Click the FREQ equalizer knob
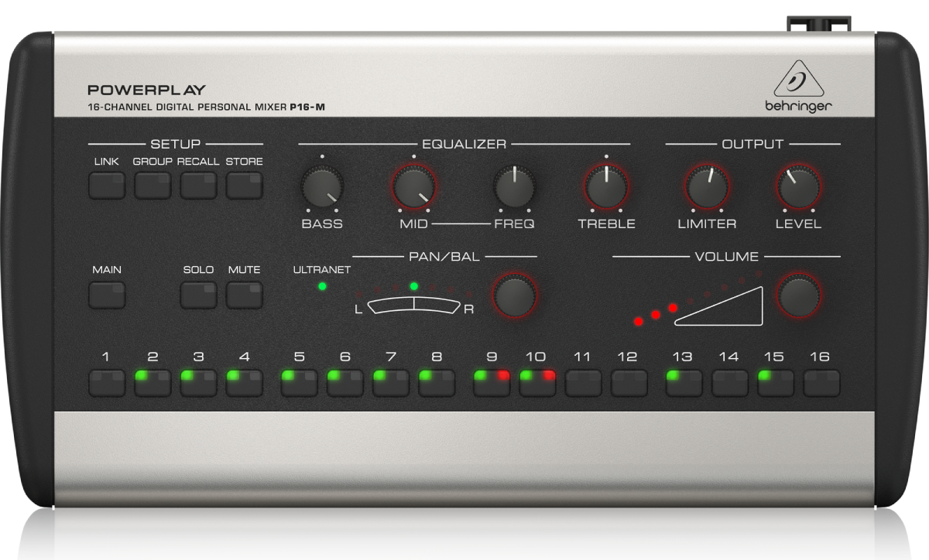The width and height of the screenshot is (929, 560). point(514,186)
